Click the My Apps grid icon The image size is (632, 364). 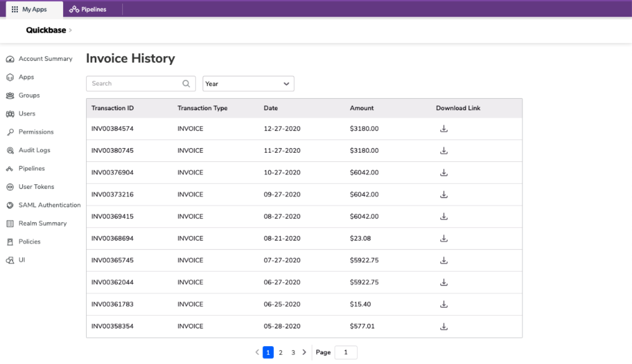15,9
